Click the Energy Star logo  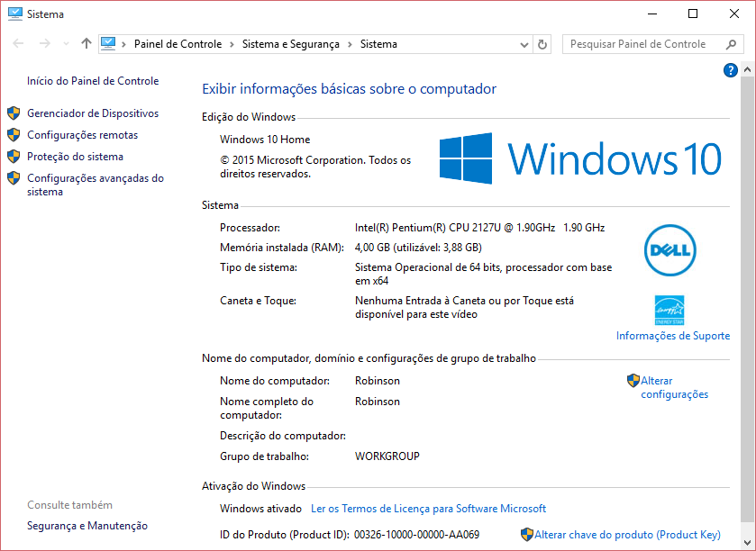coord(669,311)
